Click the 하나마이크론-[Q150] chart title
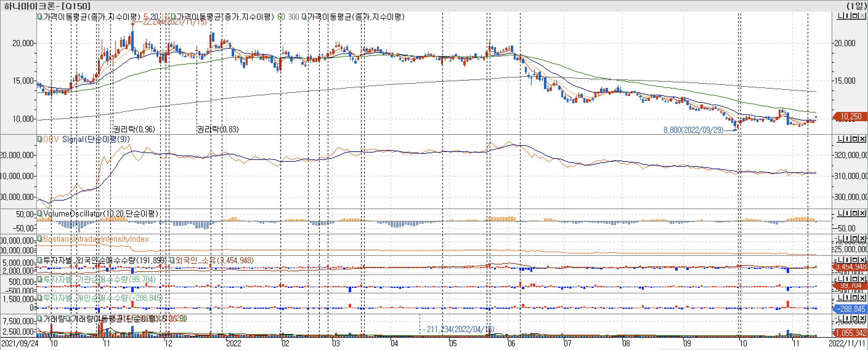 coord(47,6)
